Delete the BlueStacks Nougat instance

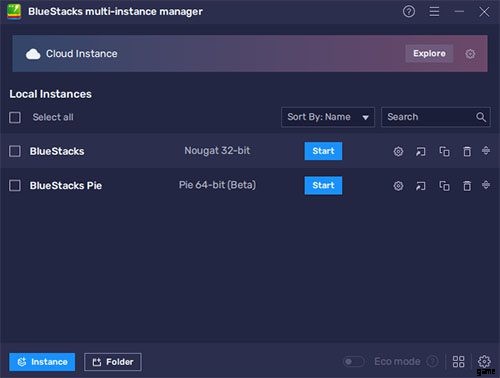[467, 152]
